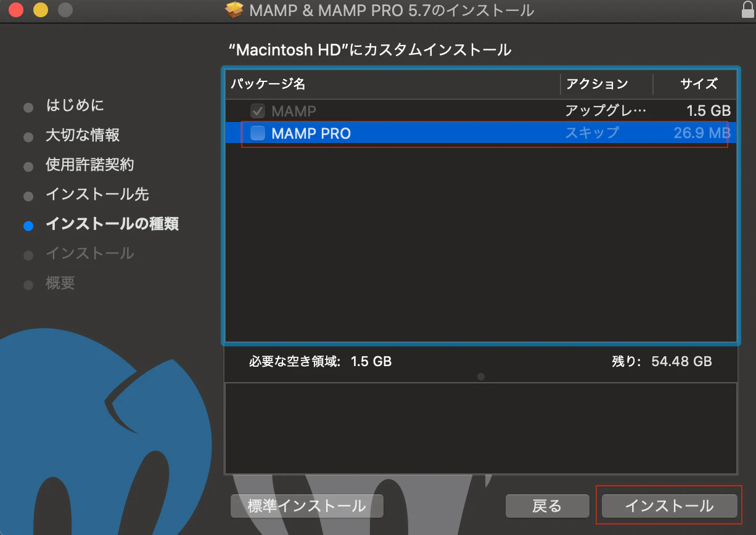Click the 戻る button
Screen dimensions: 756x535
click(546, 505)
